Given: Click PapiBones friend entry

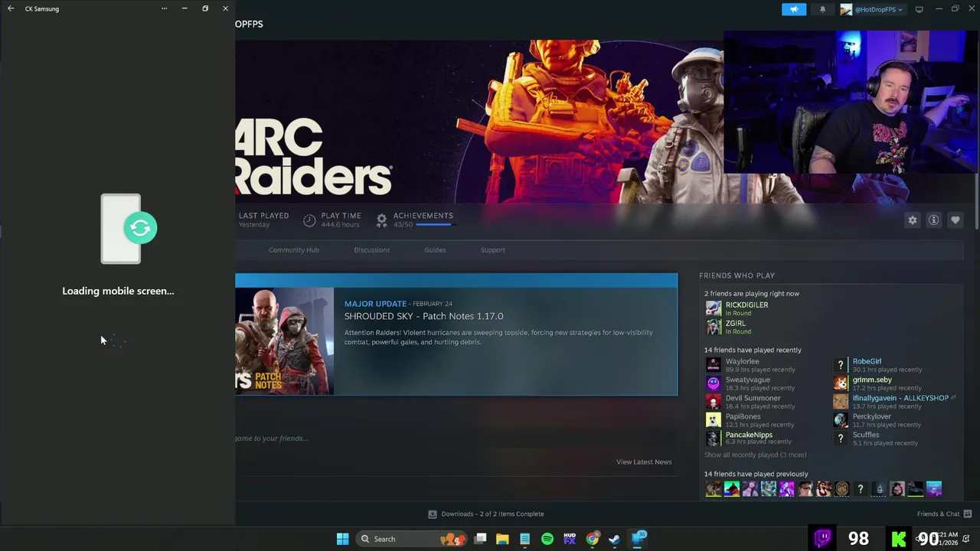Looking at the screenshot, I should 750,420.
